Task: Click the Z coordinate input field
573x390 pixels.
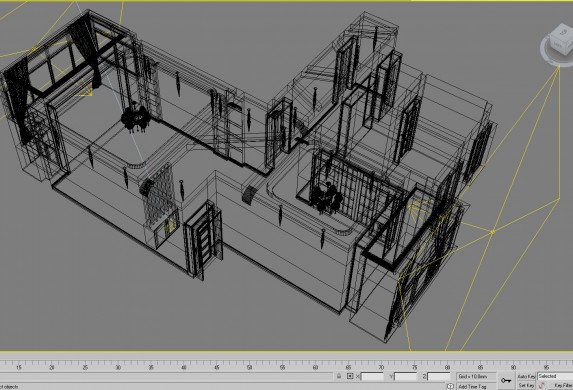Action: pyautogui.click(x=439, y=376)
